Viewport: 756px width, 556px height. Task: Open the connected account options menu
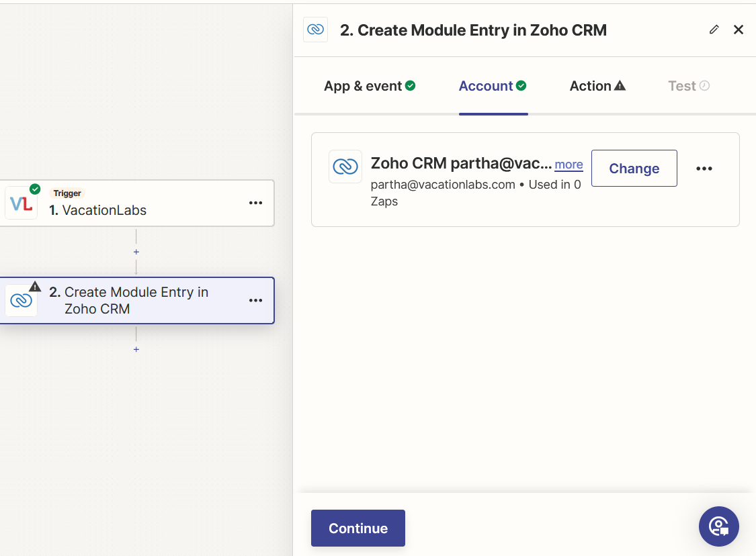tap(704, 169)
